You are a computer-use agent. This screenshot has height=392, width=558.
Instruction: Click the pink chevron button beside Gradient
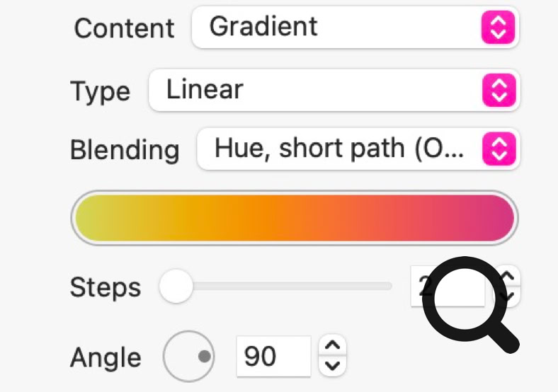(499, 28)
